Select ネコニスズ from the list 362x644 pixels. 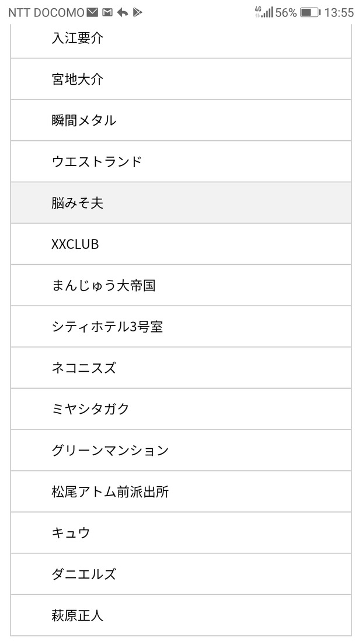coord(181,368)
